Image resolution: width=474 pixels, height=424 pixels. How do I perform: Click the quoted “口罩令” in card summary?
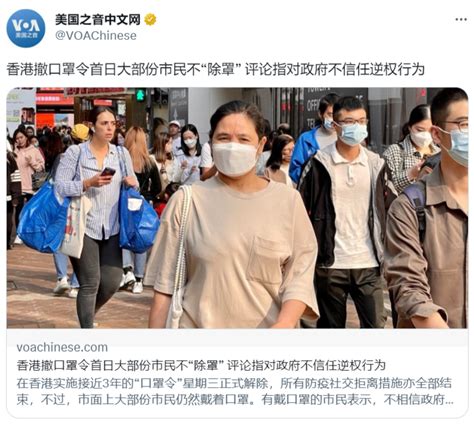click(x=158, y=383)
